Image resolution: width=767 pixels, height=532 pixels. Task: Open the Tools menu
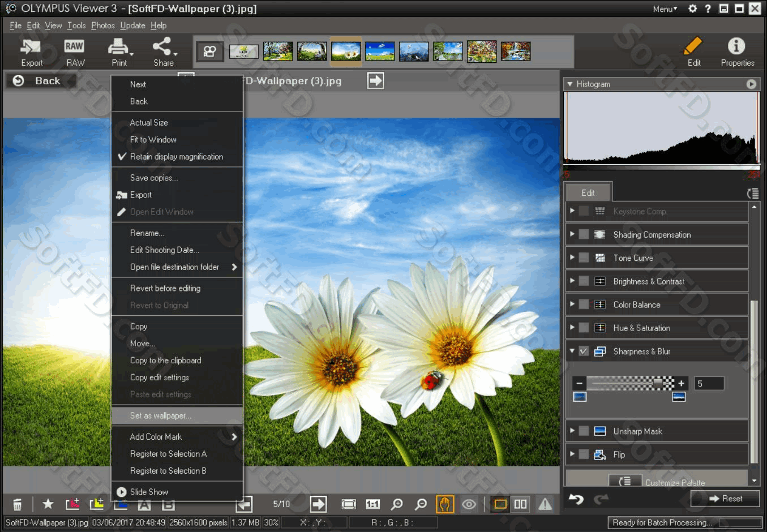tap(76, 25)
